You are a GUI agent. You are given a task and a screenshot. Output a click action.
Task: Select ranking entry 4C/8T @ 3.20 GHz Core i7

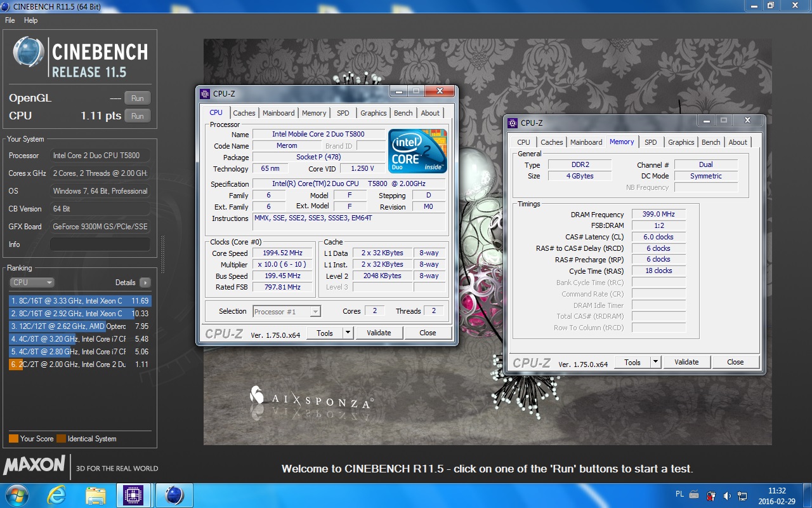[80, 339]
